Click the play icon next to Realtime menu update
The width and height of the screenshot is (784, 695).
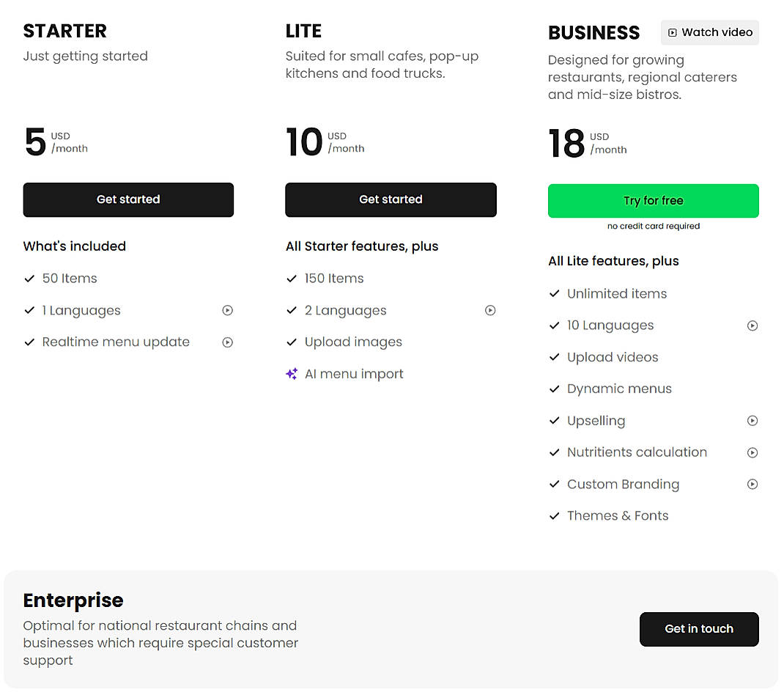[227, 342]
